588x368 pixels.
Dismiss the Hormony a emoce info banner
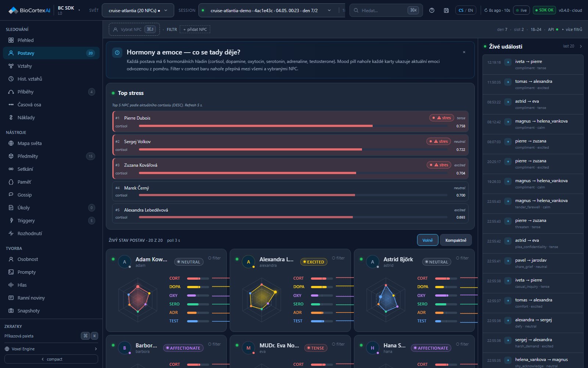coord(464,52)
